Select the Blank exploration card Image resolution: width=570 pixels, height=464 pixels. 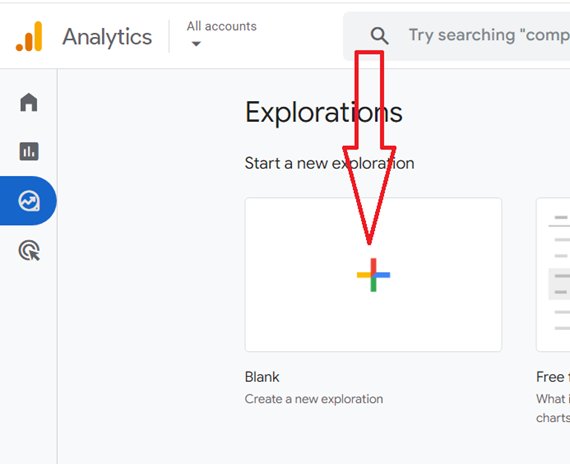pos(373,275)
